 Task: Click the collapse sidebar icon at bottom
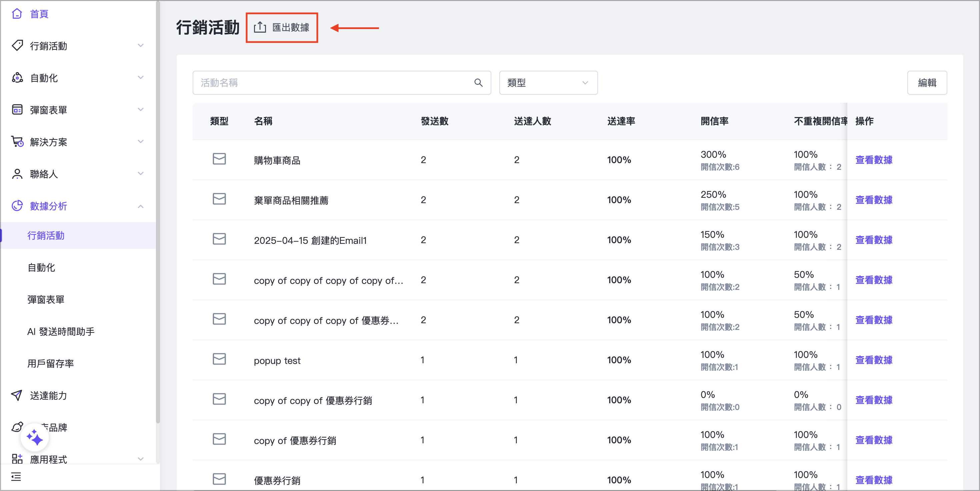point(16,477)
